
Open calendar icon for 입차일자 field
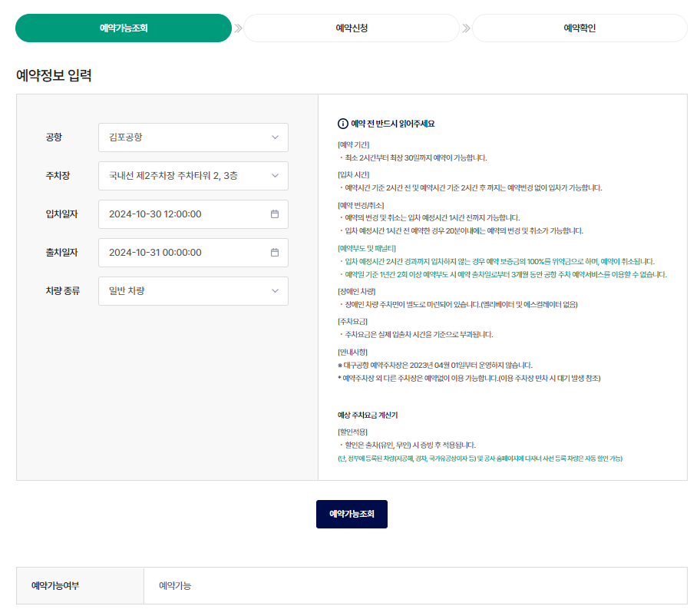click(x=275, y=214)
